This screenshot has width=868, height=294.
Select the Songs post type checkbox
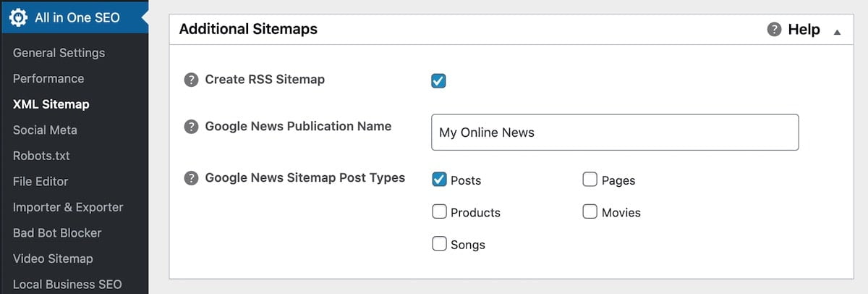439,243
